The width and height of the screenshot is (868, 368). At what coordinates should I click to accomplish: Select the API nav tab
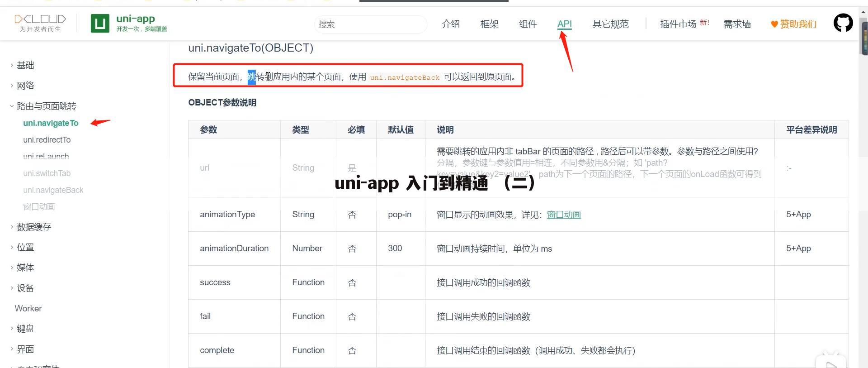(x=564, y=24)
